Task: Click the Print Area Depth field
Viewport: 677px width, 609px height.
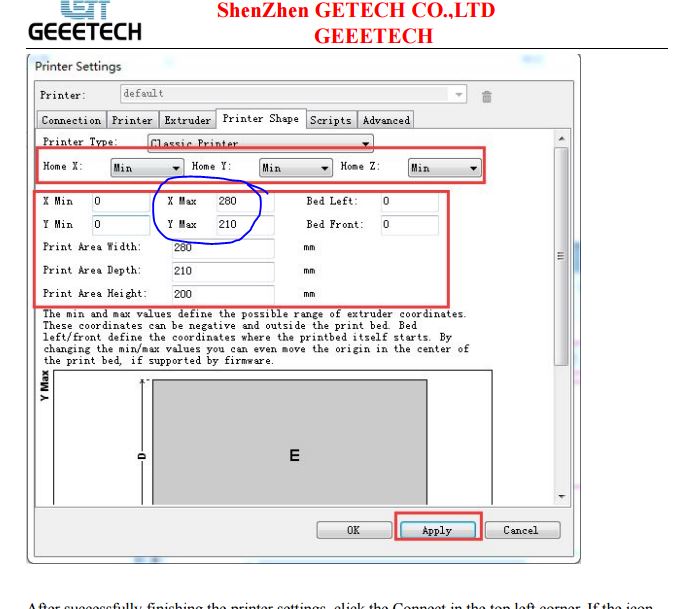Action: tap(223, 271)
